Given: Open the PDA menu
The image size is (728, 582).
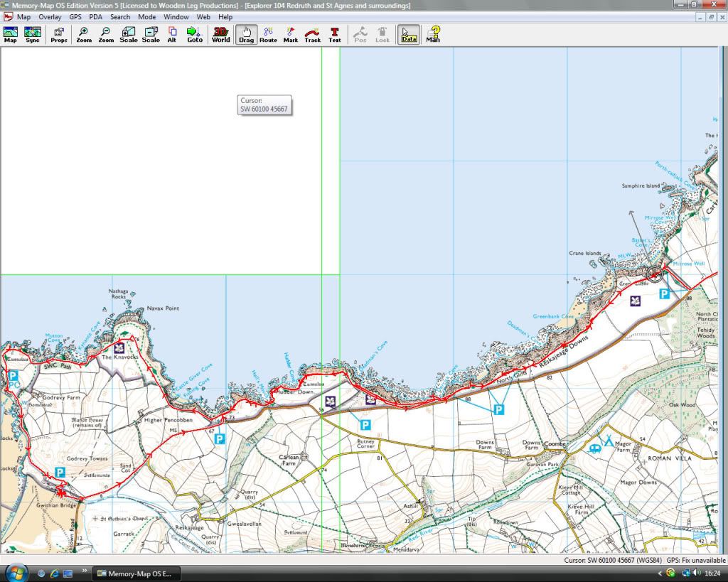Looking at the screenshot, I should click(x=96, y=17).
